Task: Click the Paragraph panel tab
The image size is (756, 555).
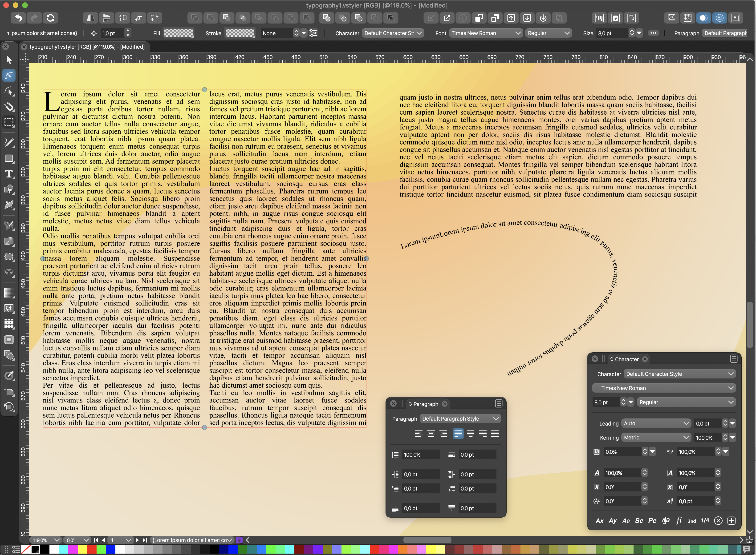Action: pyautogui.click(x=425, y=404)
